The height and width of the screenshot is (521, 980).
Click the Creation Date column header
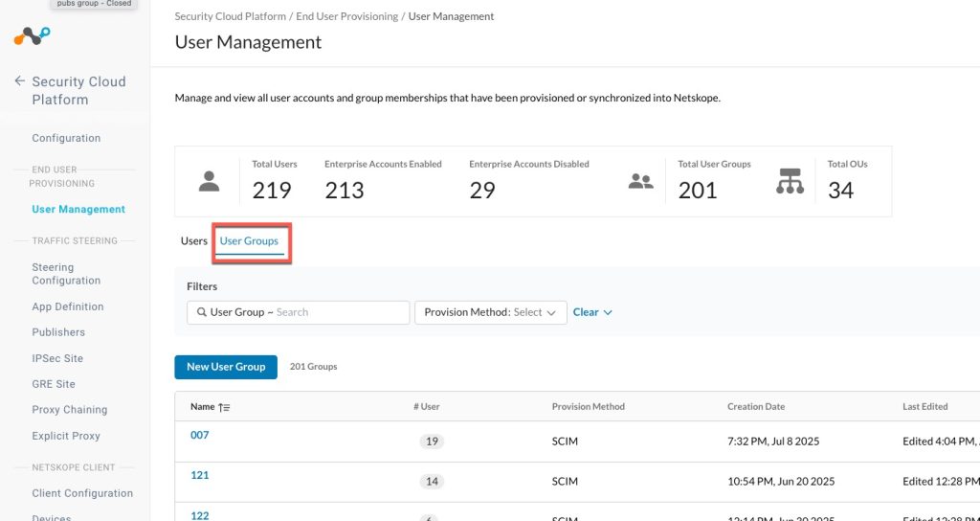pyautogui.click(x=756, y=406)
